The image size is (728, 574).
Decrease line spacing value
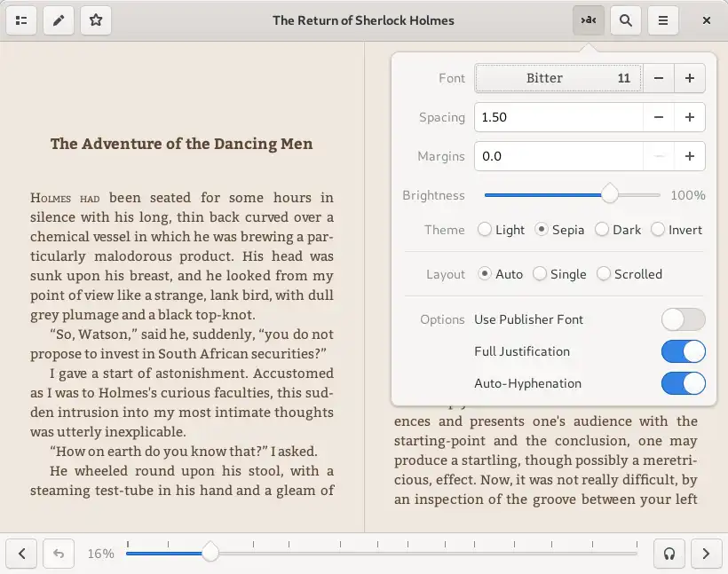(x=659, y=117)
